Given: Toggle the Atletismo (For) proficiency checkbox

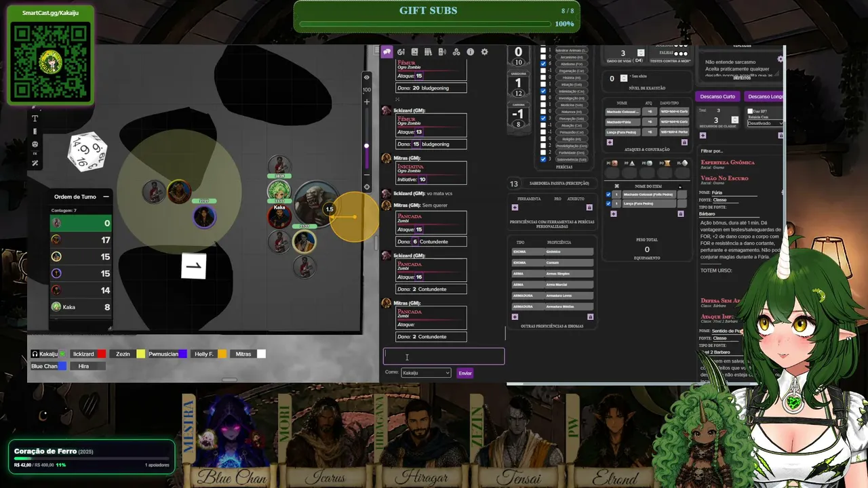Looking at the screenshot, I should coord(543,64).
